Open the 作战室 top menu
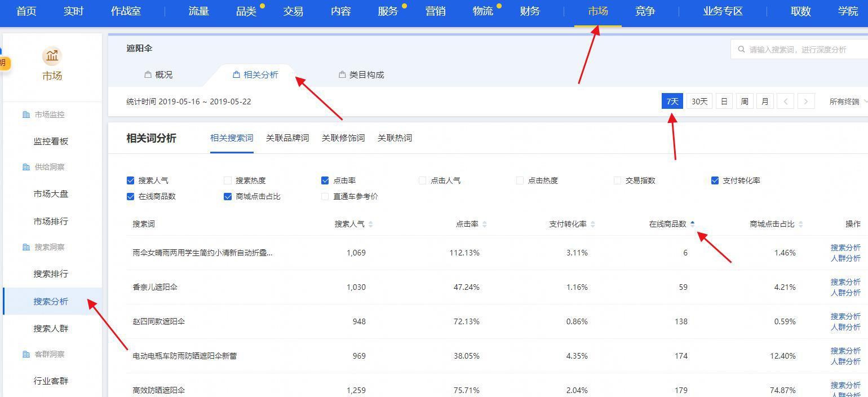 126,11
